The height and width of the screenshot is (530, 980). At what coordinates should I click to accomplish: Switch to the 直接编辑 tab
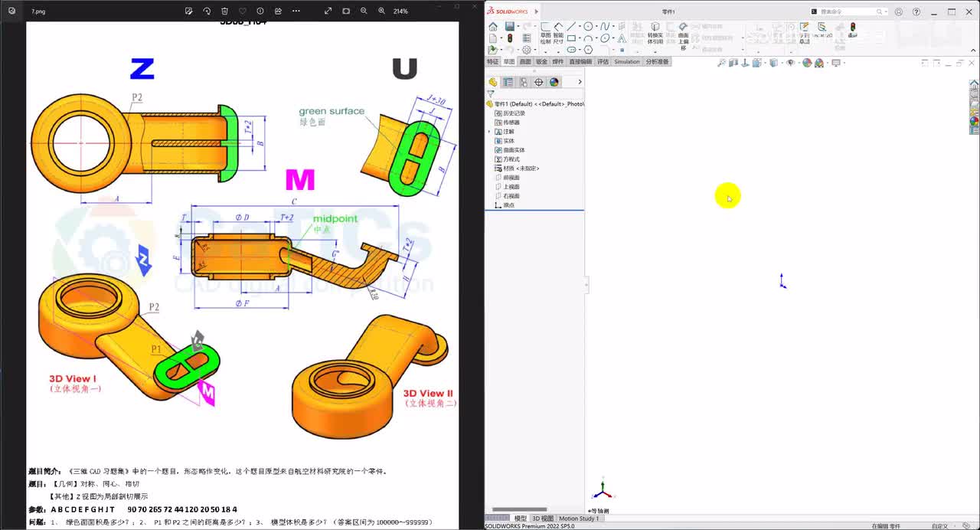coord(580,62)
